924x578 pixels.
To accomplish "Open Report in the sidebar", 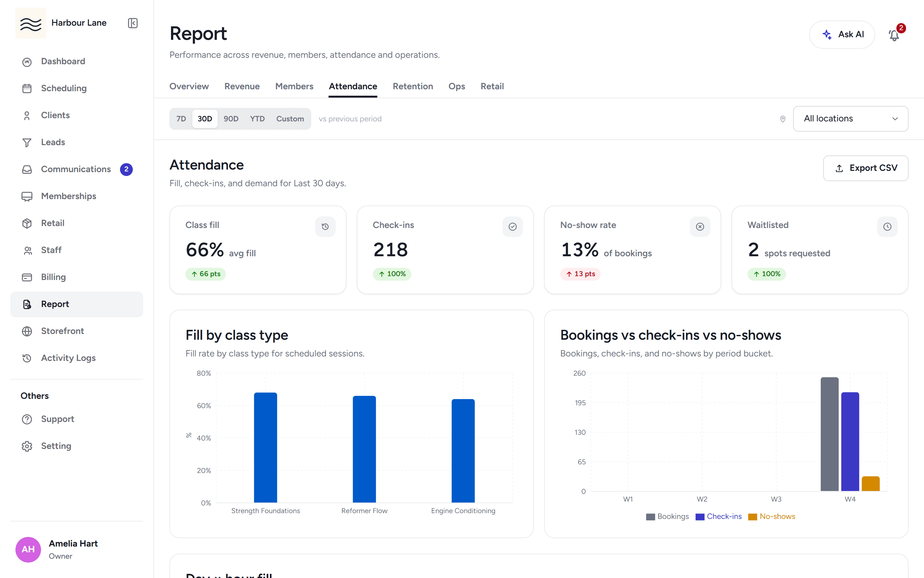I will pos(76,304).
